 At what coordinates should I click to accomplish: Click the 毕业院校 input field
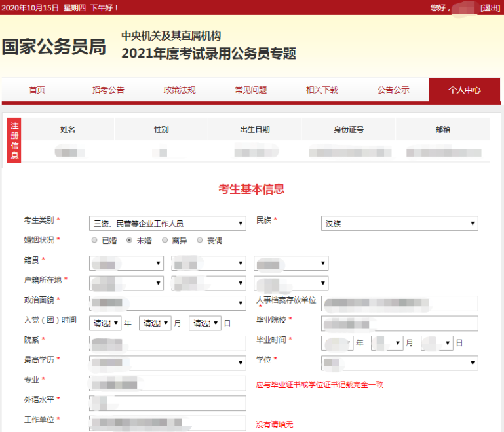coord(400,323)
